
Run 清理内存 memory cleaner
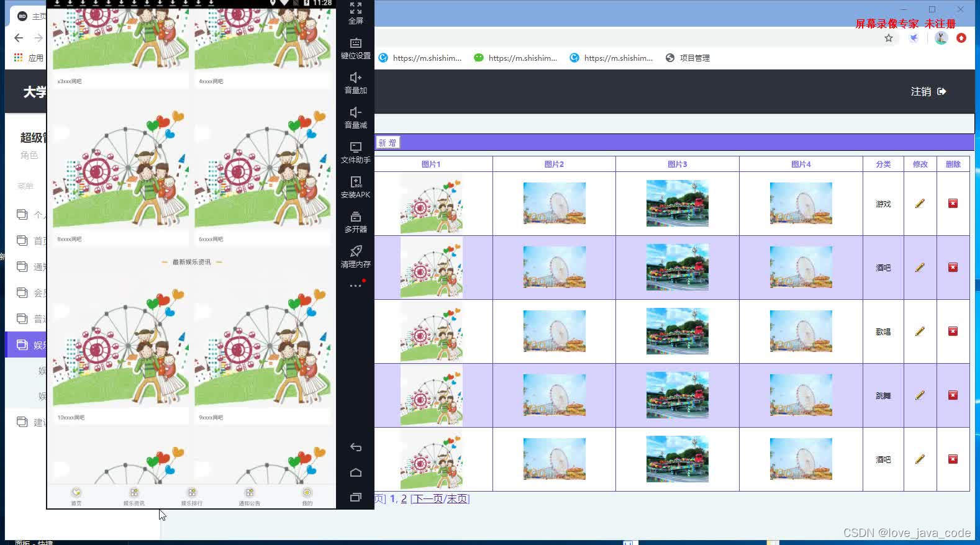tap(355, 256)
